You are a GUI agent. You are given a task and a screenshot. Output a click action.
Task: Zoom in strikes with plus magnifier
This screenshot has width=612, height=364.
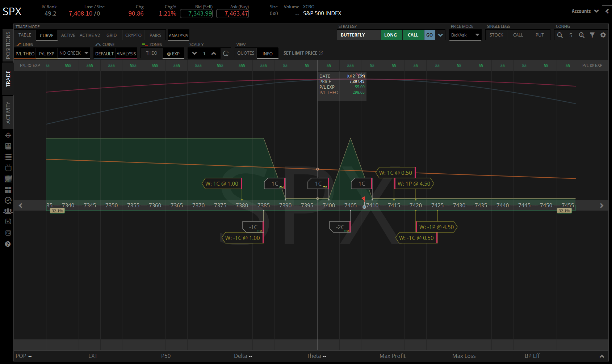tap(582, 35)
